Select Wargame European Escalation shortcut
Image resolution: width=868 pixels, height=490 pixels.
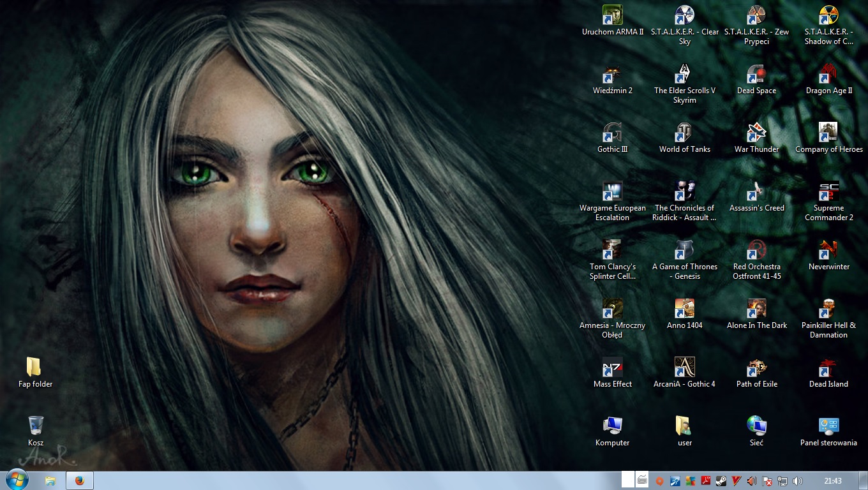click(612, 202)
